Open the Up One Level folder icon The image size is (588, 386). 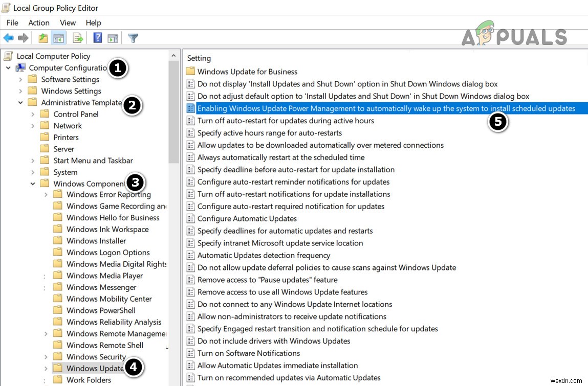(x=43, y=37)
